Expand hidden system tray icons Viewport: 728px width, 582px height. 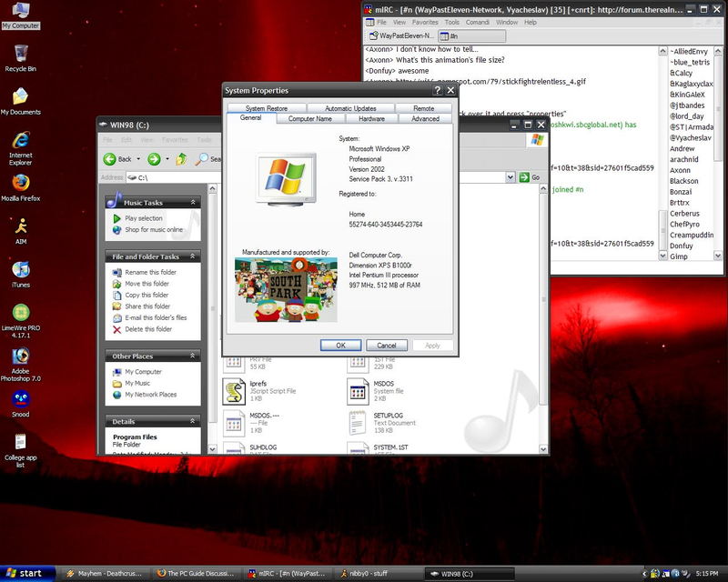coord(644,574)
